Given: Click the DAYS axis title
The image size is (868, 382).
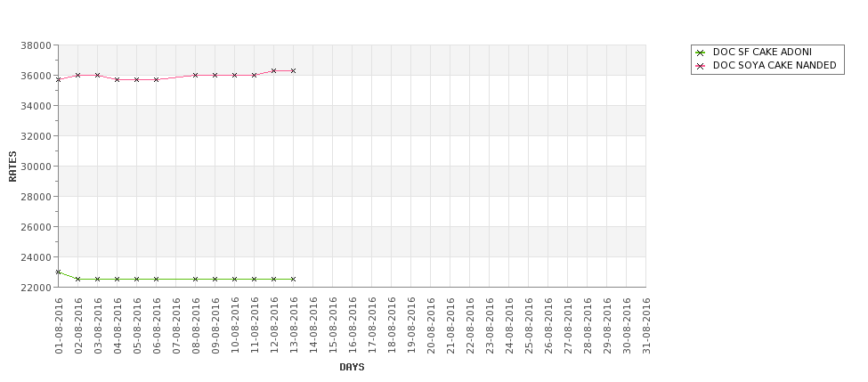Looking at the screenshot, I should (x=352, y=367).
